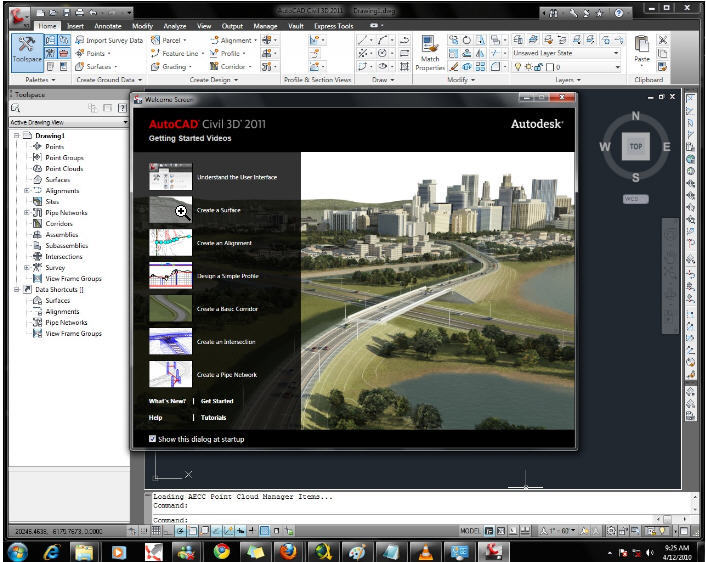Click the Rotate tool in Modify panel
The height and width of the screenshot is (562, 706).
(466, 40)
